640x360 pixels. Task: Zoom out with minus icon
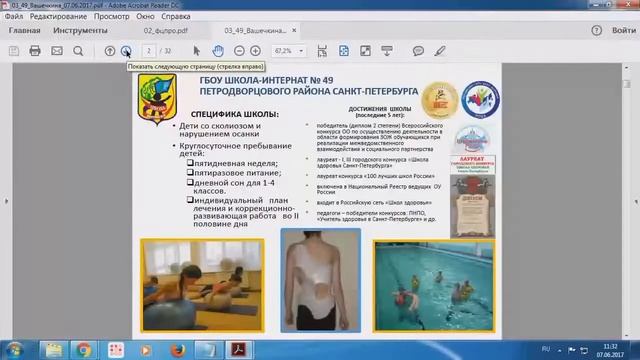pyautogui.click(x=239, y=51)
